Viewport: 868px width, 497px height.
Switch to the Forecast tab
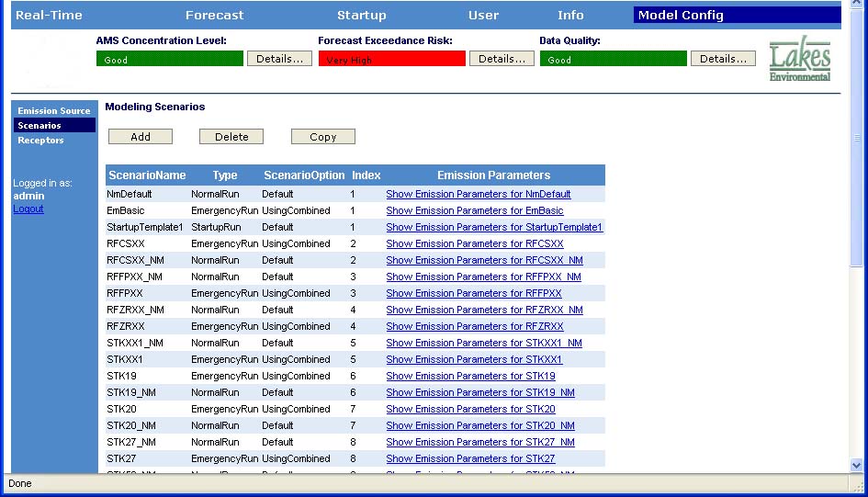(214, 16)
